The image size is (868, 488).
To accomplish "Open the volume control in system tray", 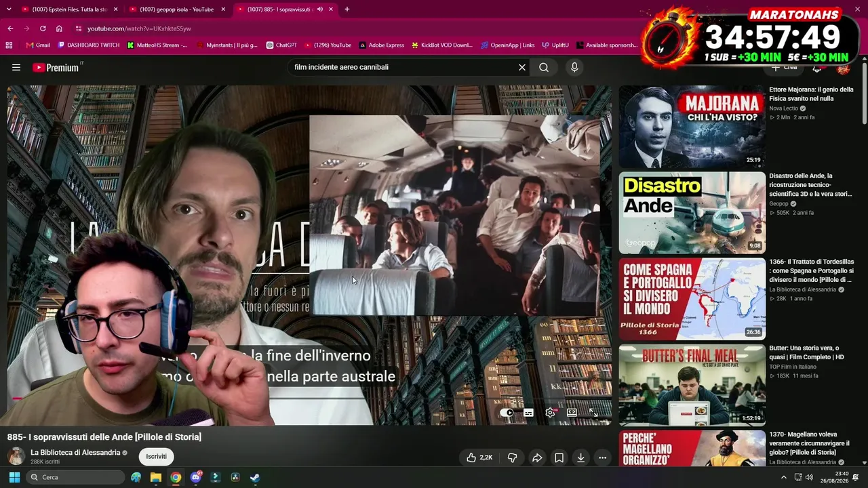I will (809, 477).
